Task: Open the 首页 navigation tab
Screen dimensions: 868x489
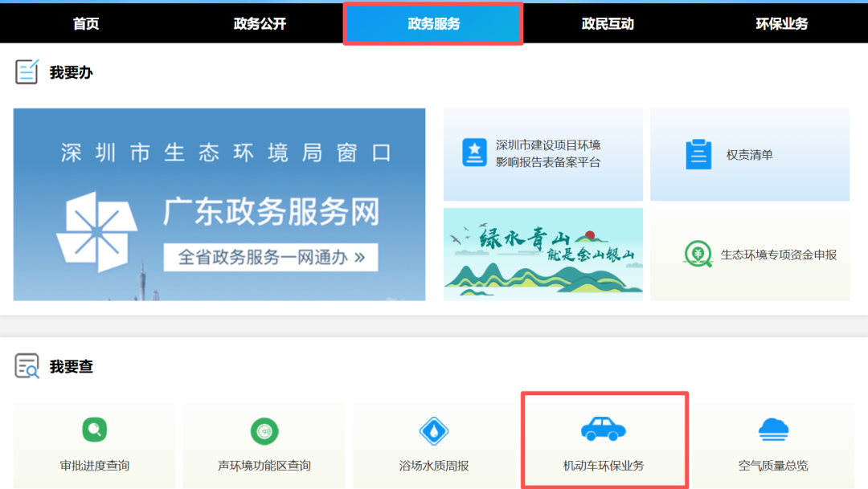Action: coord(86,24)
